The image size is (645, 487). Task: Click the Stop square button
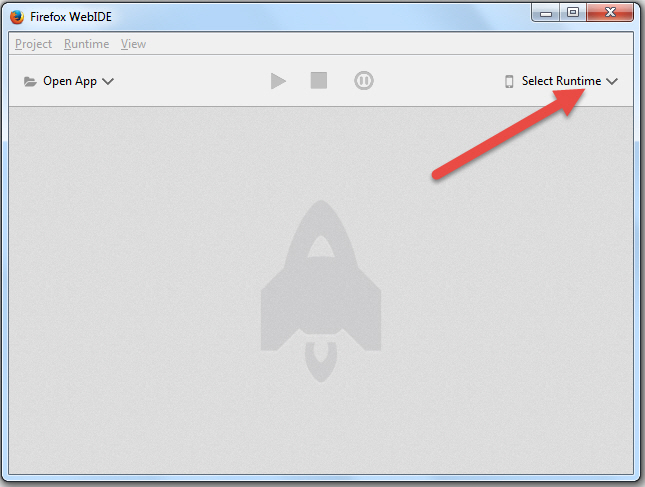[319, 81]
